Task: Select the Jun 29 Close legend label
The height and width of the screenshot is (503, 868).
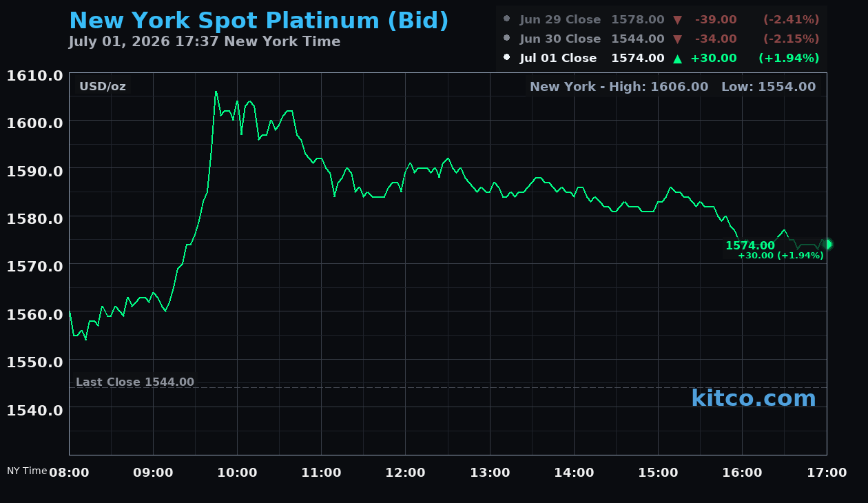Action: pyautogui.click(x=560, y=20)
